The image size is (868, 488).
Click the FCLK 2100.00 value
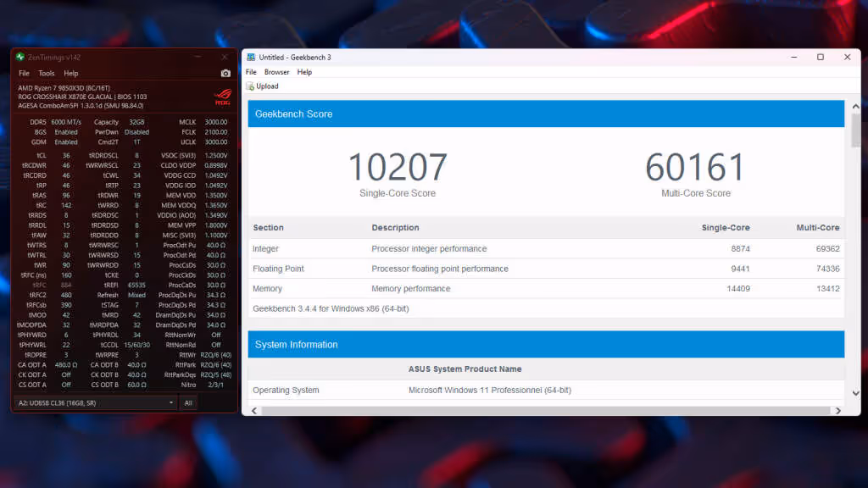pos(216,132)
